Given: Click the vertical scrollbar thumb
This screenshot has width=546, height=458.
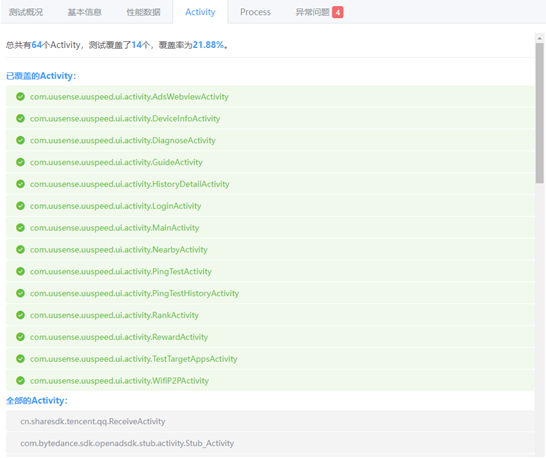Looking at the screenshot, I should coord(540,113).
